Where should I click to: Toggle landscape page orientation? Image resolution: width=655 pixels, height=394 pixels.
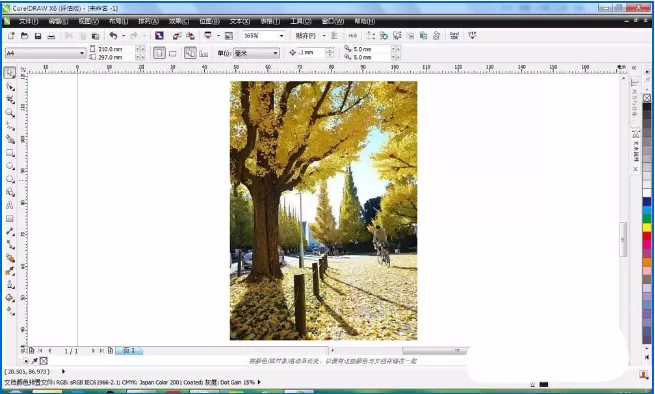point(173,53)
